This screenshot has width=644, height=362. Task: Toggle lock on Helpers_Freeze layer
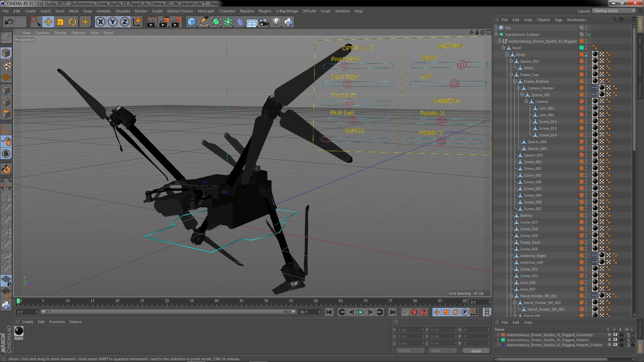pyautogui.click(x=633, y=345)
